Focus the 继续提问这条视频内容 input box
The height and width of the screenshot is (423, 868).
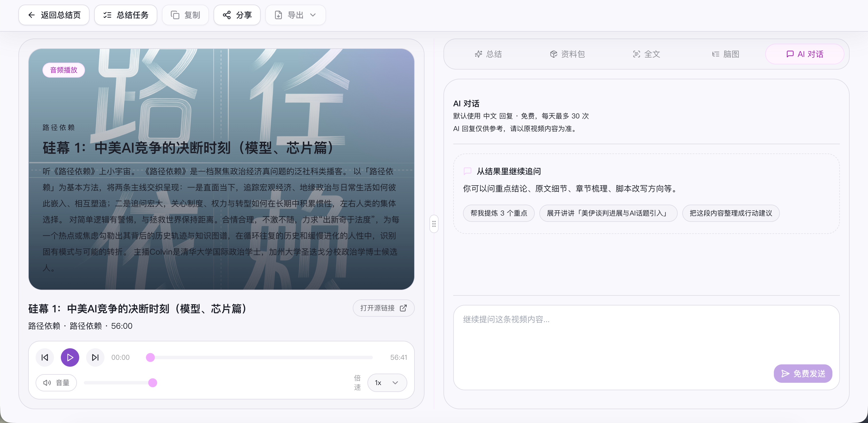646,347
